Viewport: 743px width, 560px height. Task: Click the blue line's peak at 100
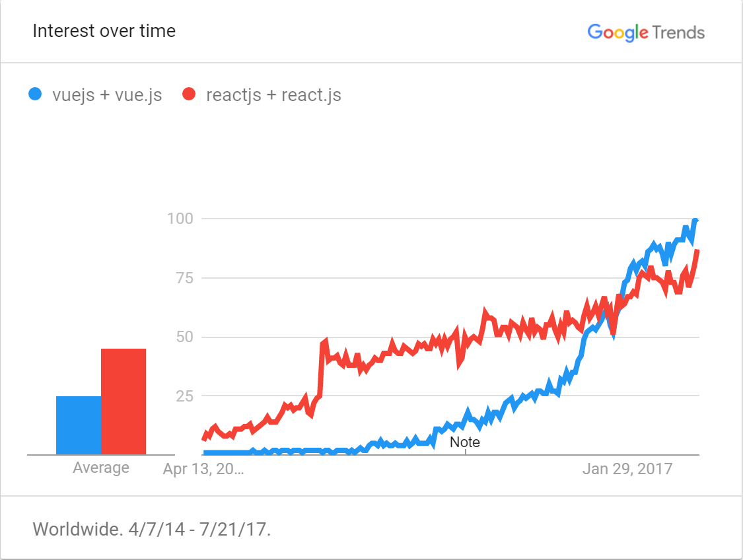click(695, 221)
